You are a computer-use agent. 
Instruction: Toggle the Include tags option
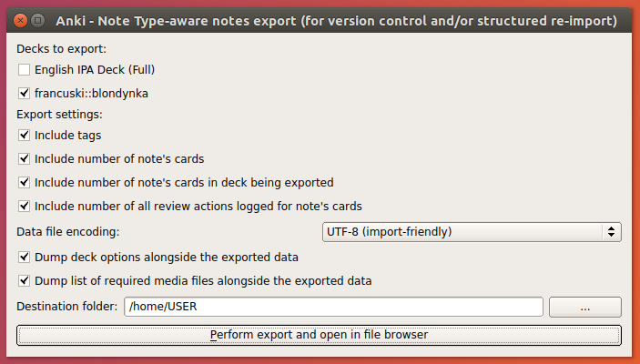[24, 136]
